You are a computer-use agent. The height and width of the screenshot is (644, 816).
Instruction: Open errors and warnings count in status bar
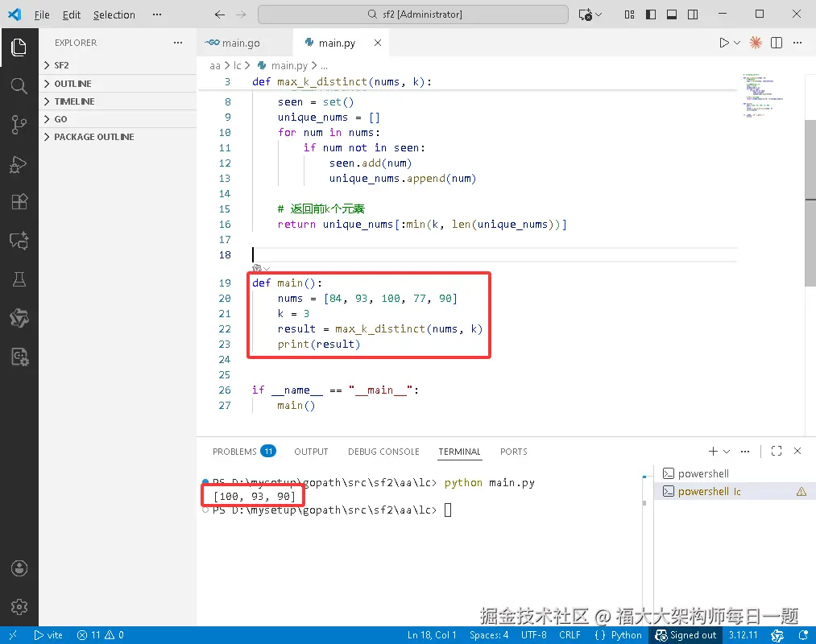pyautogui.click(x=101, y=635)
